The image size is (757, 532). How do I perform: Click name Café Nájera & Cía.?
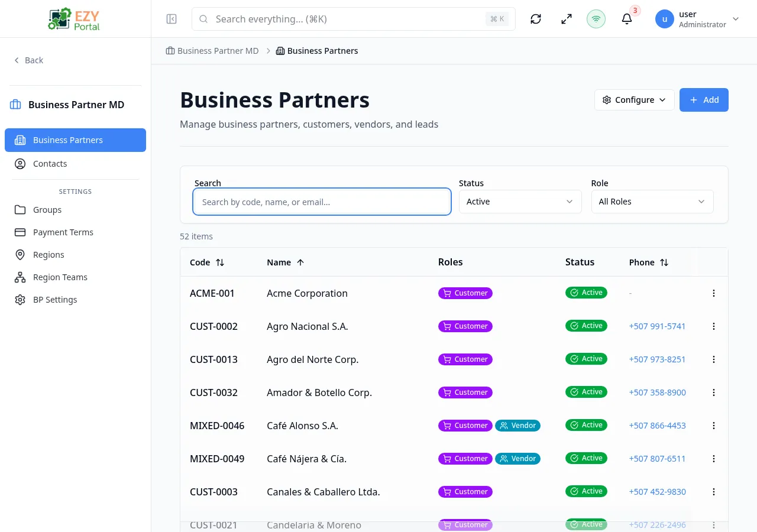(x=306, y=459)
